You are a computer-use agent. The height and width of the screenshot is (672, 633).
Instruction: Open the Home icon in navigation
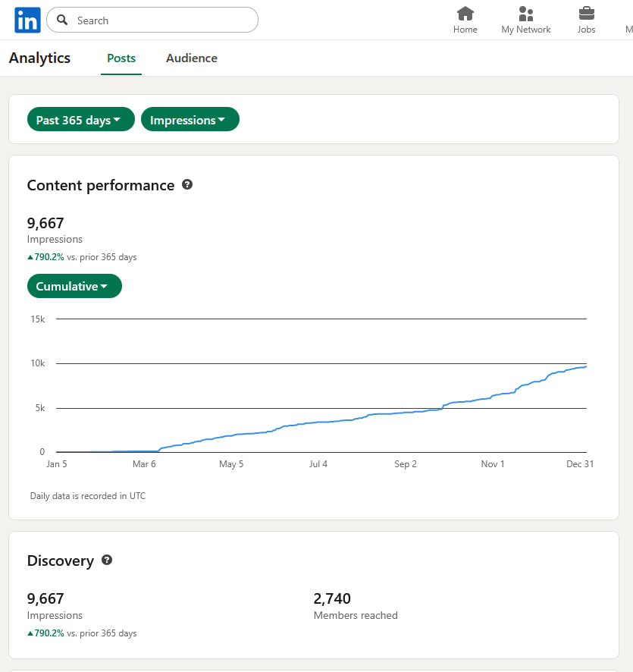pos(465,14)
